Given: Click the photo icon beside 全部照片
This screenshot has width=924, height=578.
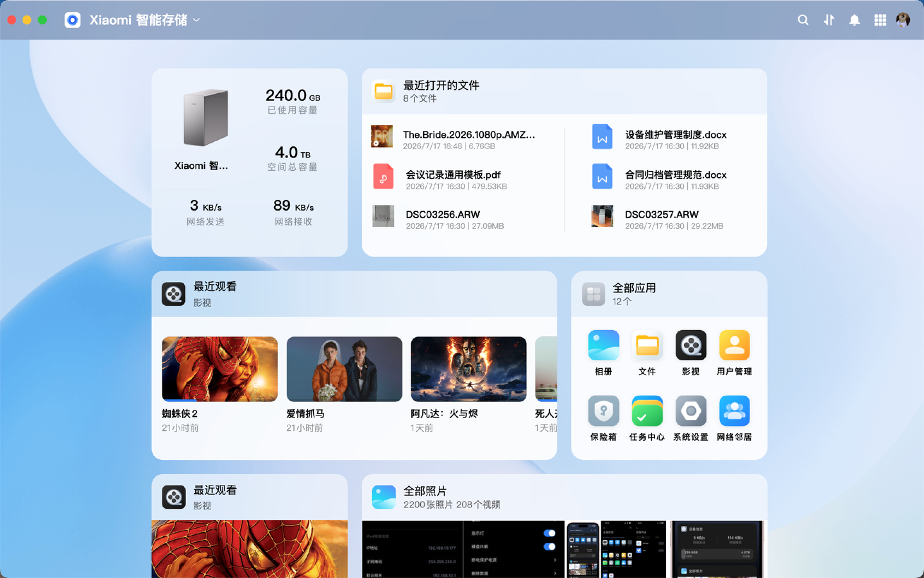Looking at the screenshot, I should 384,497.
